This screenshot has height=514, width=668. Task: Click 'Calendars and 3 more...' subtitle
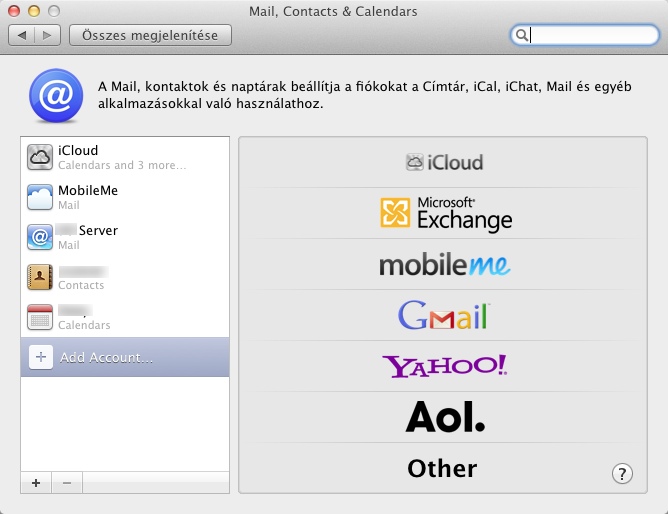pos(122,165)
